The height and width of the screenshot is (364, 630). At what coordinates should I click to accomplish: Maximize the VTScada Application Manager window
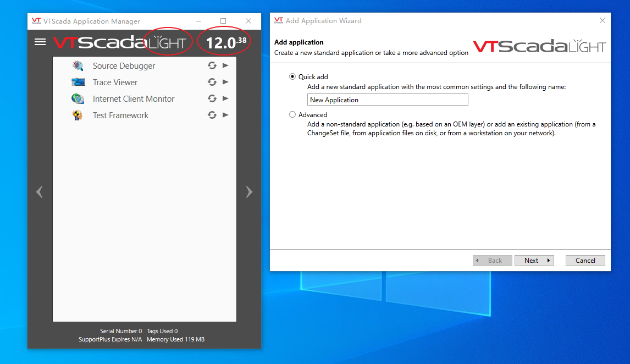pos(223,21)
